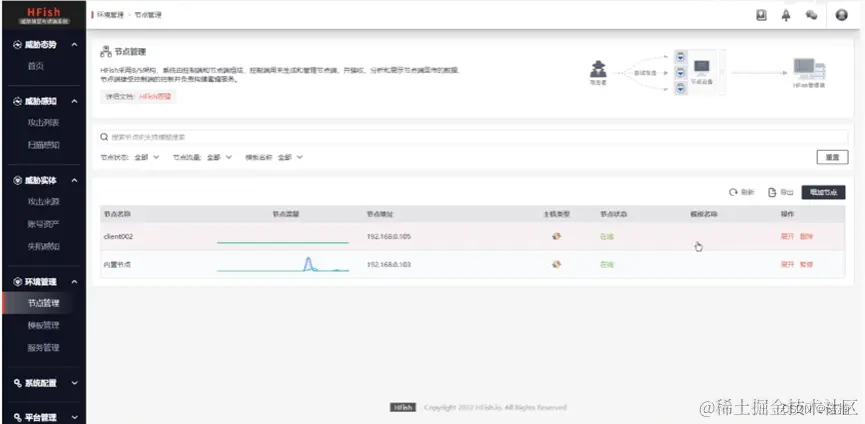Go to 首页 in the sidebar
Image resolution: width=865 pixels, height=424 pixels.
pyautogui.click(x=35, y=66)
